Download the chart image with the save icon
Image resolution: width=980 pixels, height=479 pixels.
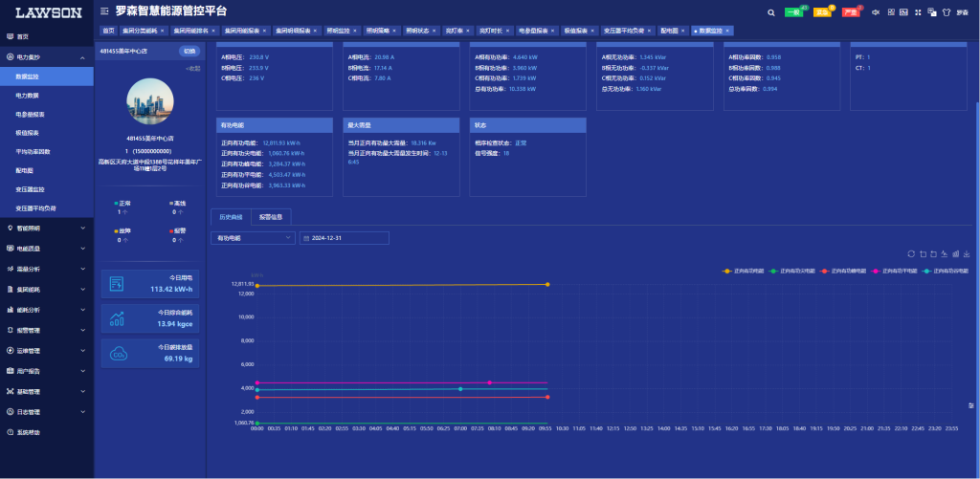click(x=967, y=253)
